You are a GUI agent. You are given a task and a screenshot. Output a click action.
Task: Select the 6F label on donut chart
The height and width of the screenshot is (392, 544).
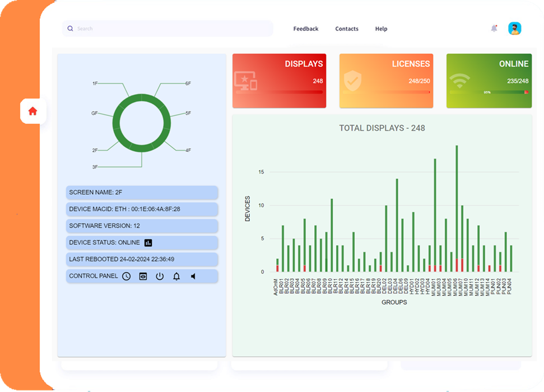click(x=188, y=83)
